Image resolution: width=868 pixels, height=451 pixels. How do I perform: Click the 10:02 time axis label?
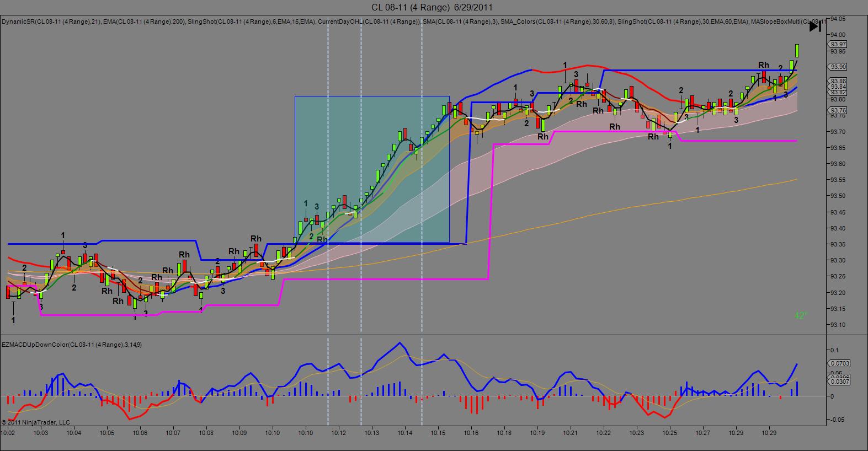pos(8,433)
